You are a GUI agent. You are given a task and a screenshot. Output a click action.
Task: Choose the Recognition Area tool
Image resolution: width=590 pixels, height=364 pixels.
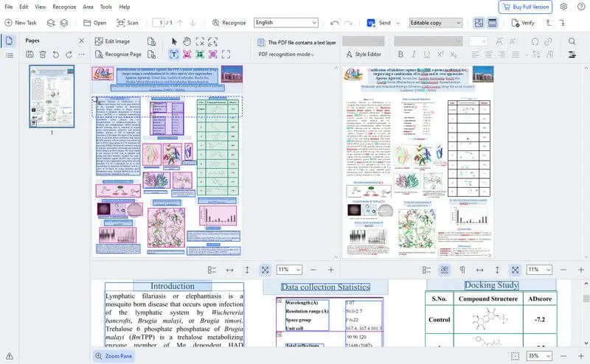tap(226, 55)
